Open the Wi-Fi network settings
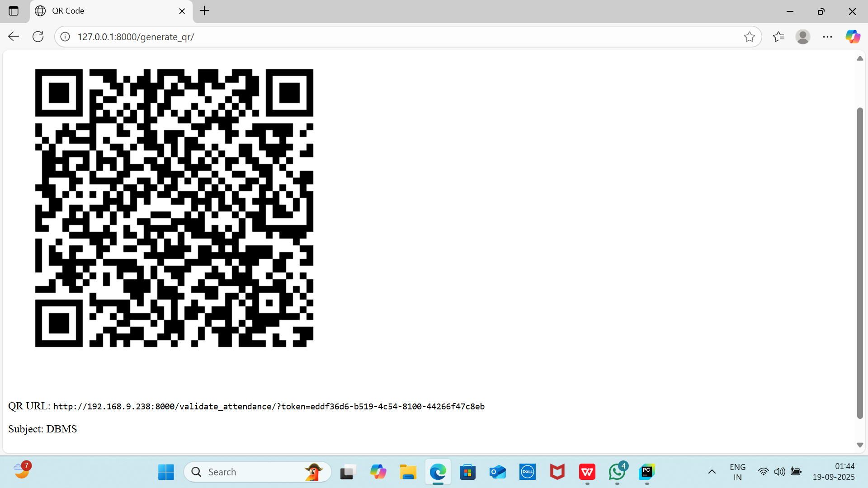The height and width of the screenshot is (488, 868). coord(763,472)
